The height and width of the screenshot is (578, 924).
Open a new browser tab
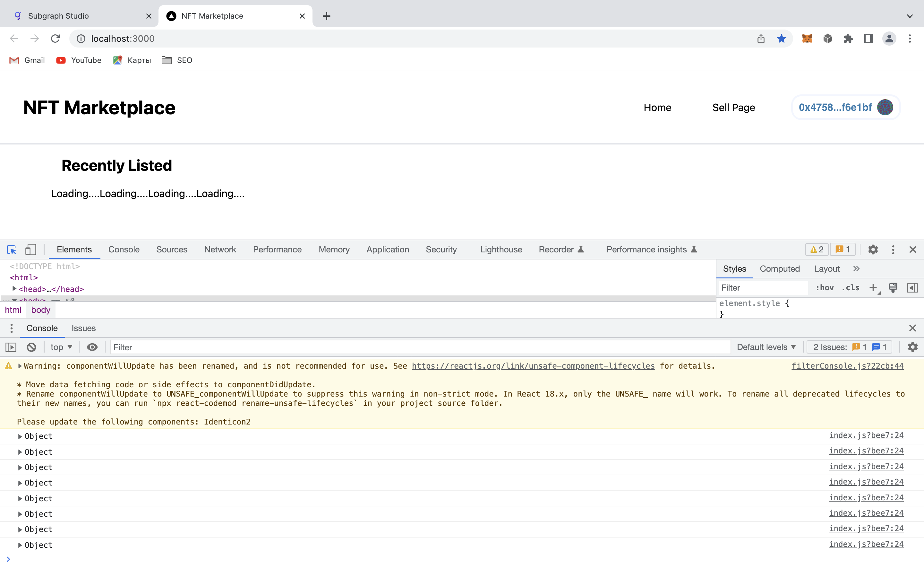click(x=327, y=16)
